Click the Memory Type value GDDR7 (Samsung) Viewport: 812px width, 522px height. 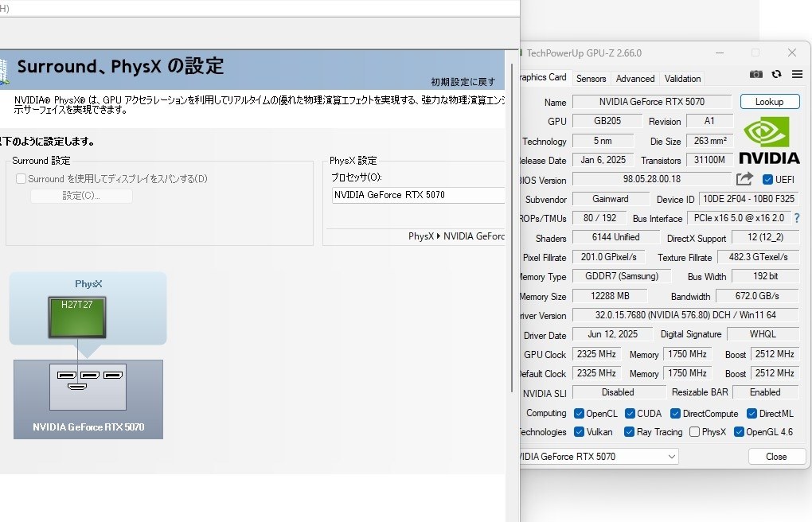[x=622, y=277]
